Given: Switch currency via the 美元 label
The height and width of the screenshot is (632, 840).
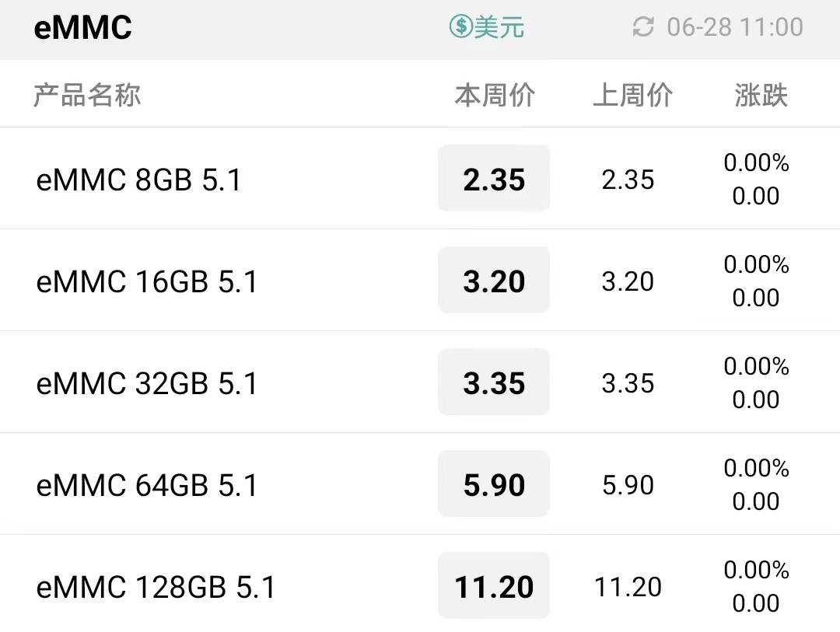Looking at the screenshot, I should point(499,26).
